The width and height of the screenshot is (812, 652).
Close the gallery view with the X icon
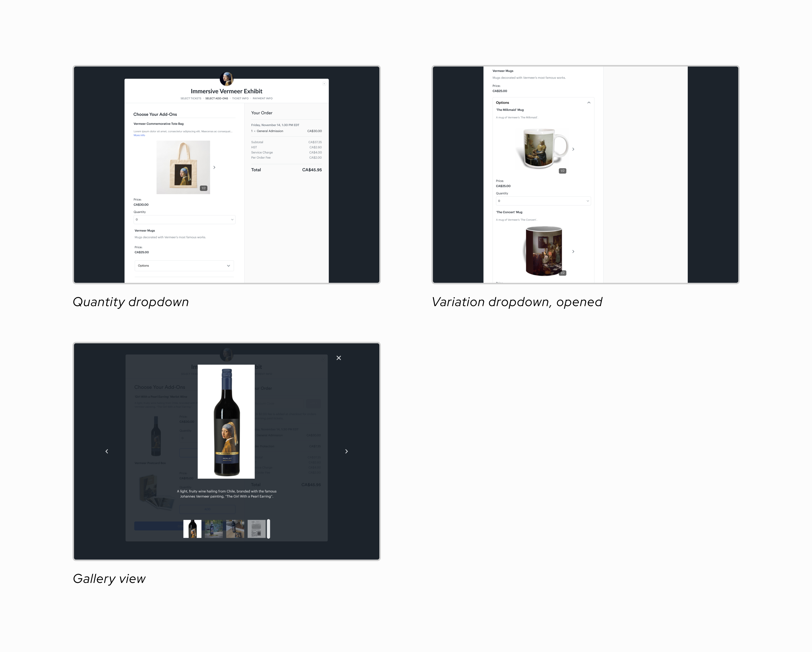click(339, 358)
